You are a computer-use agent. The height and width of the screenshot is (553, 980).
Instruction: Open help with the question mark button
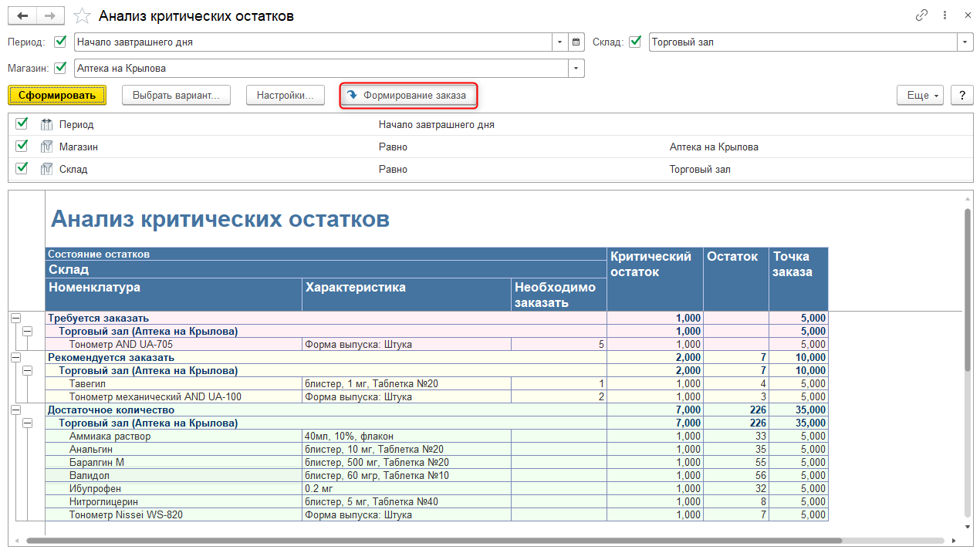961,95
